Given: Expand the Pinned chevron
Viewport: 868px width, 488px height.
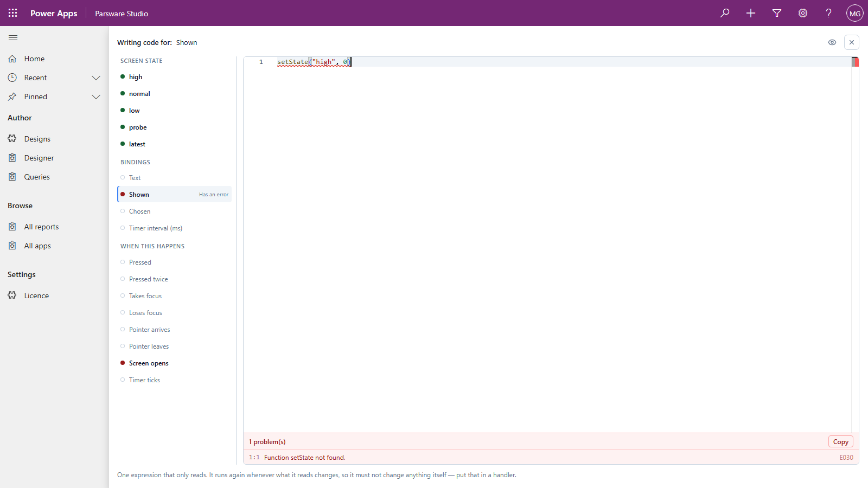Looking at the screenshot, I should pyautogui.click(x=96, y=97).
